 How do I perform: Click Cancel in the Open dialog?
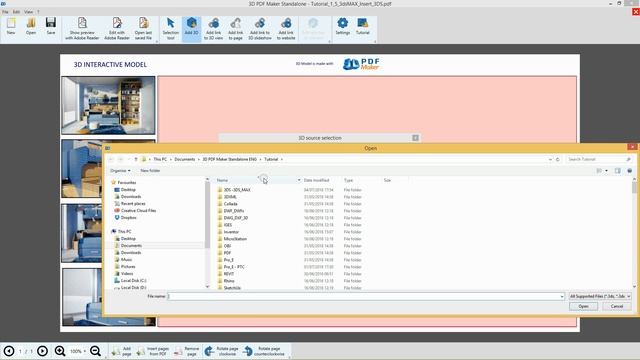click(x=617, y=306)
